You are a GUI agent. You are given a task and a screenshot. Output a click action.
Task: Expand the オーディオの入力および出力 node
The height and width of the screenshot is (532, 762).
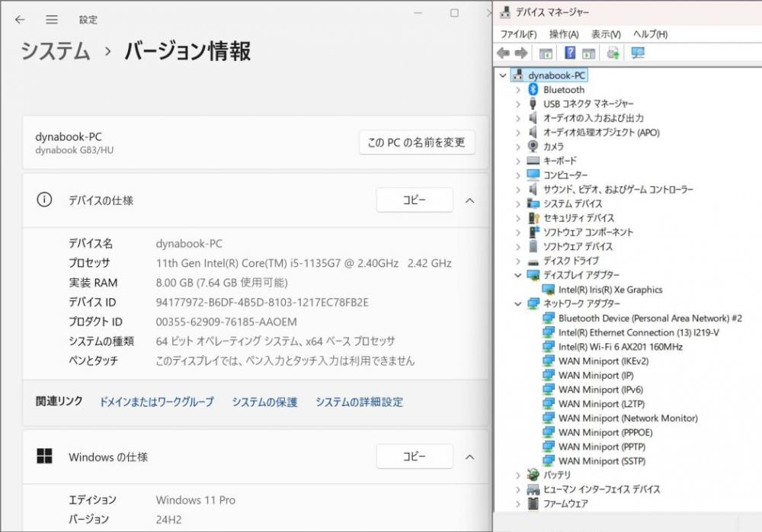pyautogui.click(x=518, y=118)
